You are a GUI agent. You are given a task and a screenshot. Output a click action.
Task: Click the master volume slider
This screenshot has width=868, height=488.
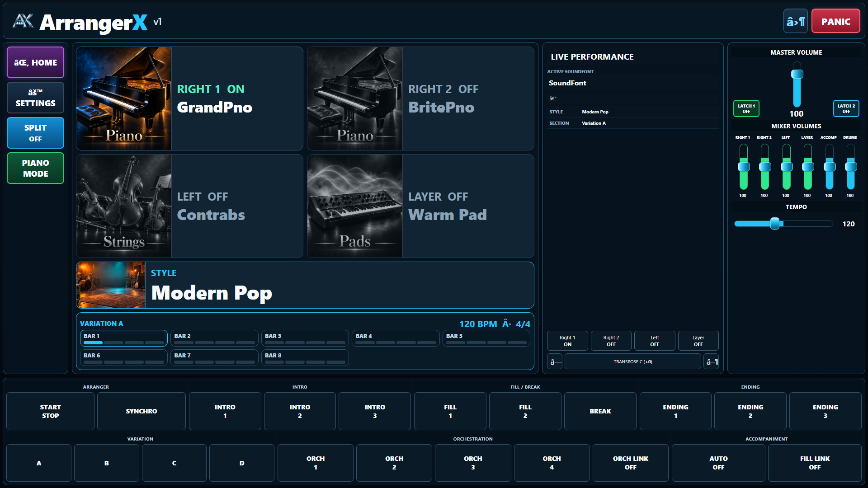(x=797, y=84)
